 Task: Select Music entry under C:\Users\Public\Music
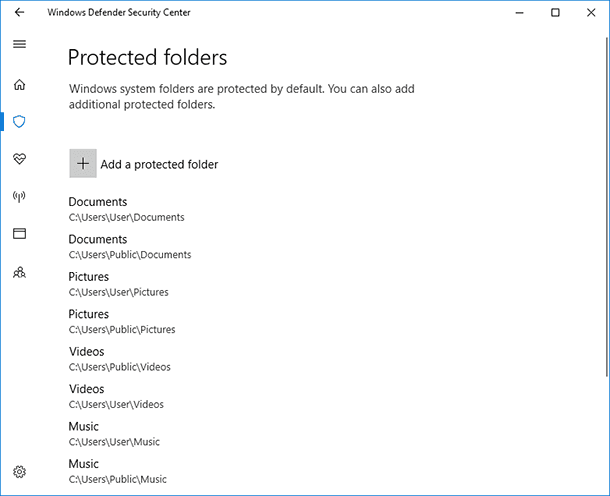[117, 471]
